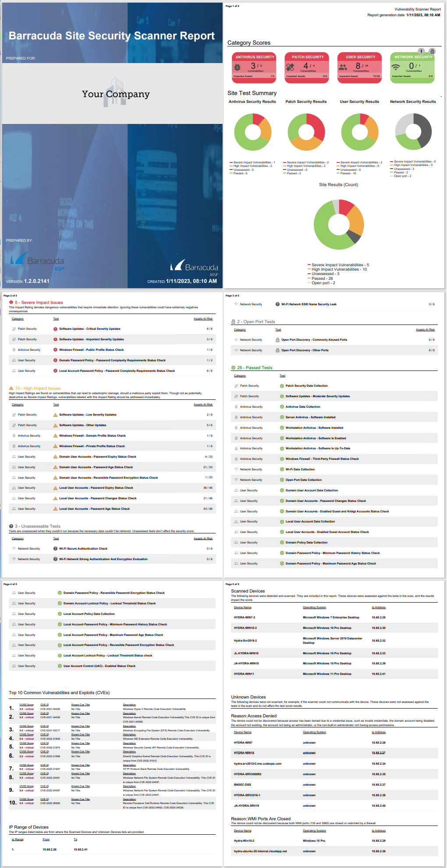Click the green check beside User Account Control (UAC) check
Image resolution: width=447 pixels, height=868 pixels.
click(x=60, y=666)
